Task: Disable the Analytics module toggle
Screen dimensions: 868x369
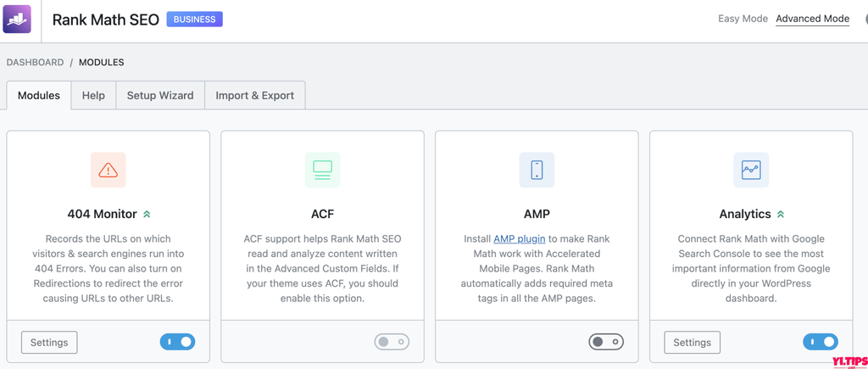Action: click(x=821, y=342)
